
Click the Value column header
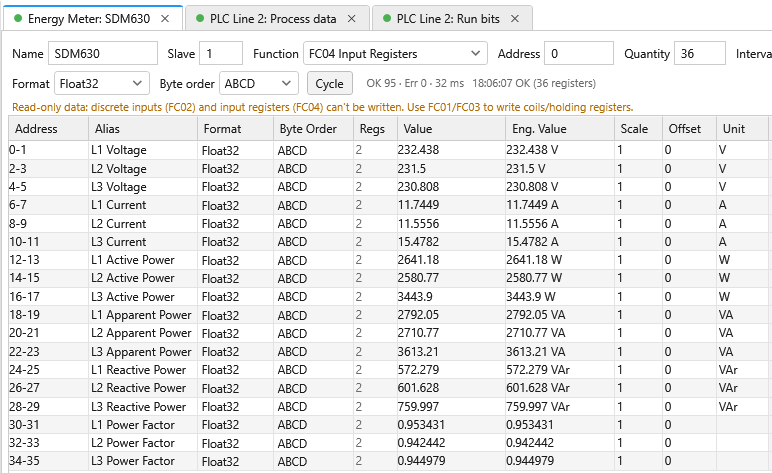coord(451,129)
